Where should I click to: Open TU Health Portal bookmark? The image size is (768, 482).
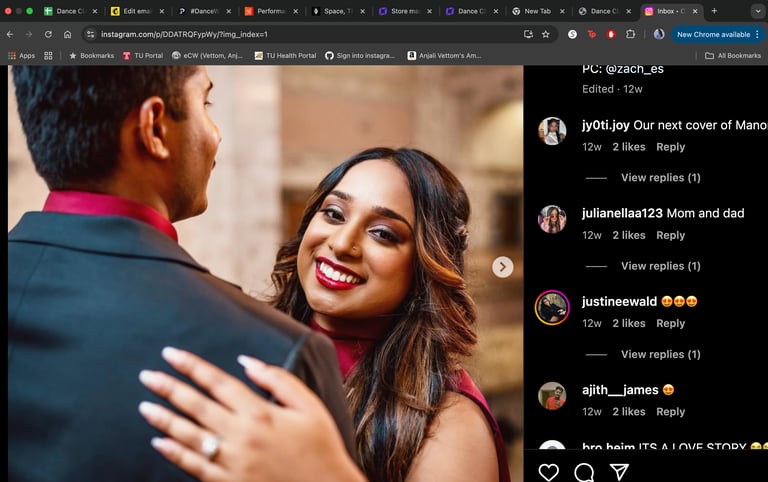click(x=285, y=56)
